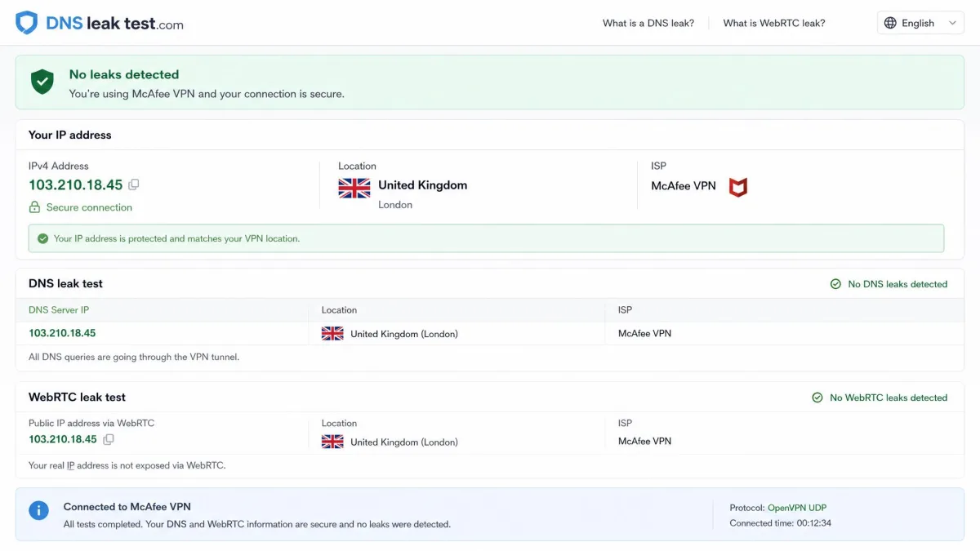This screenshot has width=980, height=551.
Task: Click the No DNS leaks checkmark icon
Action: [835, 284]
